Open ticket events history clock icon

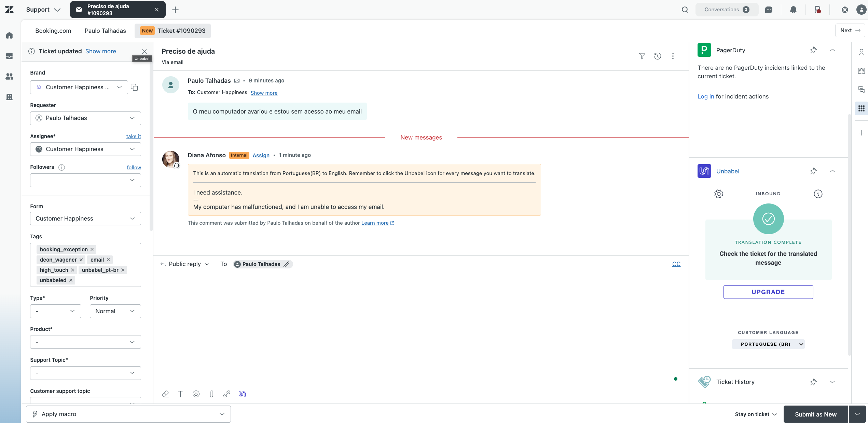(658, 56)
